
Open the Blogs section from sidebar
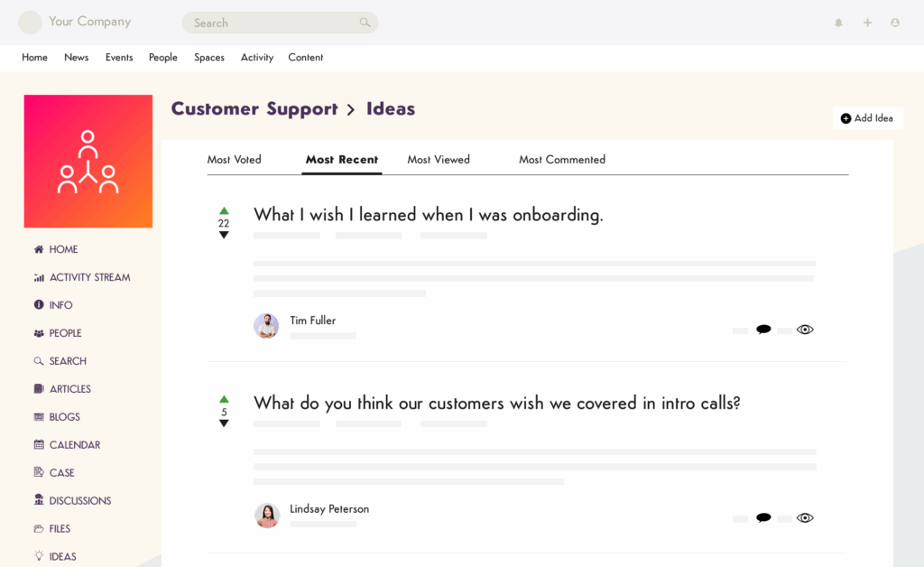[60, 416]
